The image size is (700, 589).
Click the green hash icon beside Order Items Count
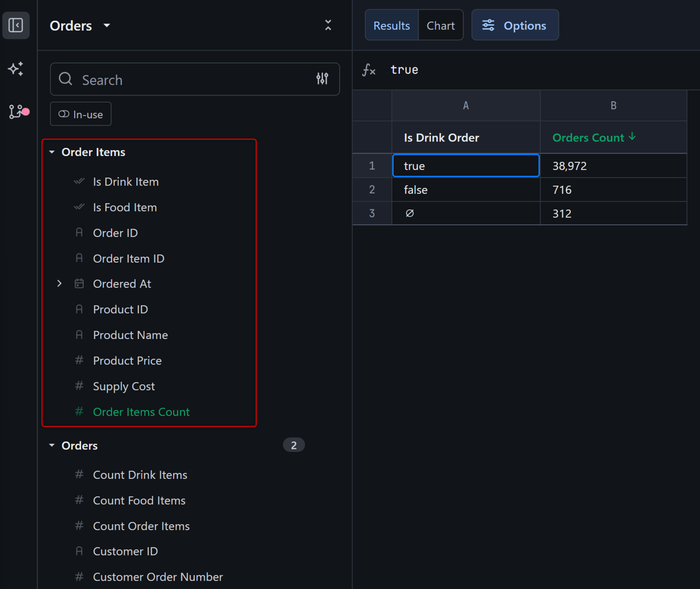[x=79, y=411]
